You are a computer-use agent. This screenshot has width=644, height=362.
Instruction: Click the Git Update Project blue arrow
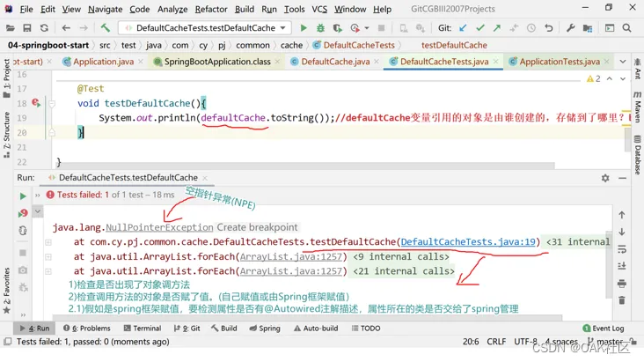click(x=463, y=28)
